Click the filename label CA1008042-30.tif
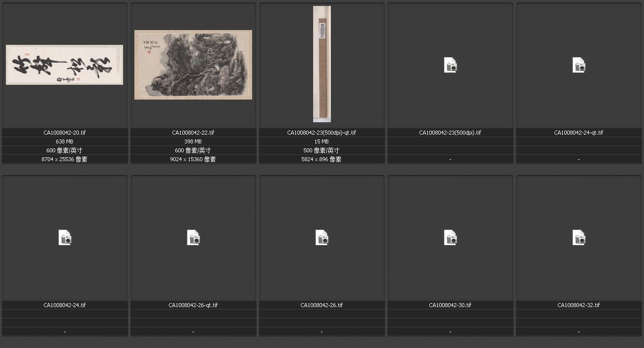 450,305
